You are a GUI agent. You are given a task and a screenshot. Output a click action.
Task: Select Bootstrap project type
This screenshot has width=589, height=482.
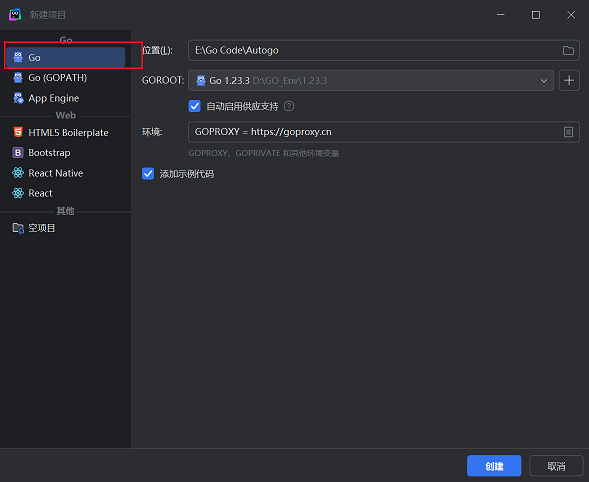tap(65, 153)
